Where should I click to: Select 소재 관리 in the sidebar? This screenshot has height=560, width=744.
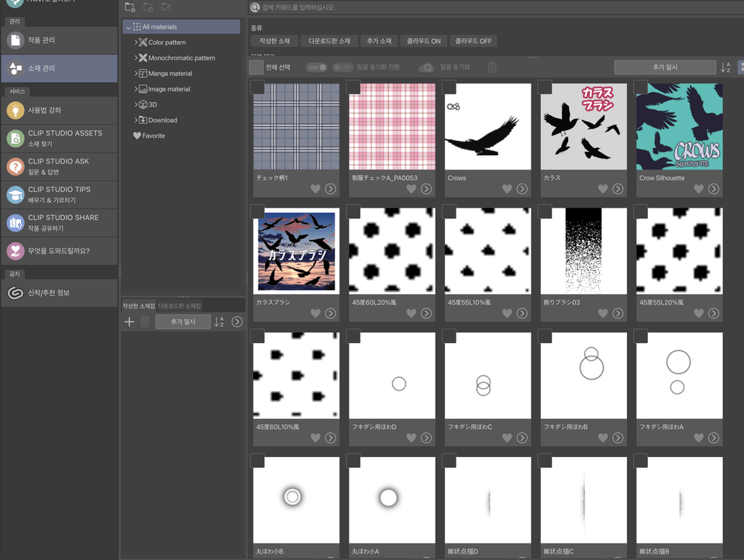[60, 68]
